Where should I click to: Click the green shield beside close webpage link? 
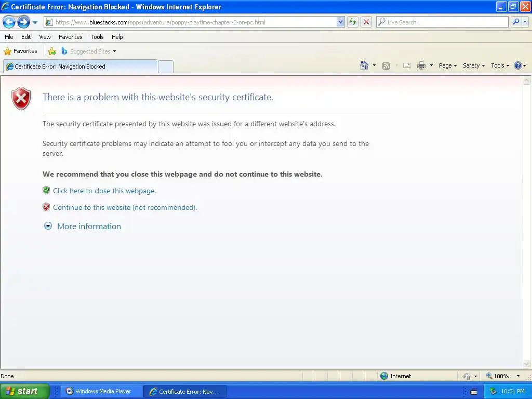[x=46, y=190]
